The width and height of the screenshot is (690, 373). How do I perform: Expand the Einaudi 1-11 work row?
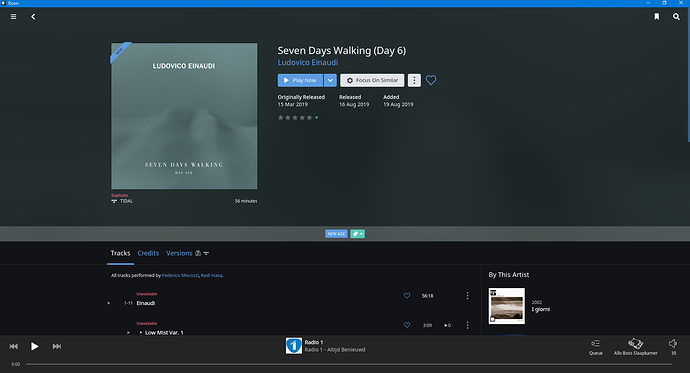point(109,303)
